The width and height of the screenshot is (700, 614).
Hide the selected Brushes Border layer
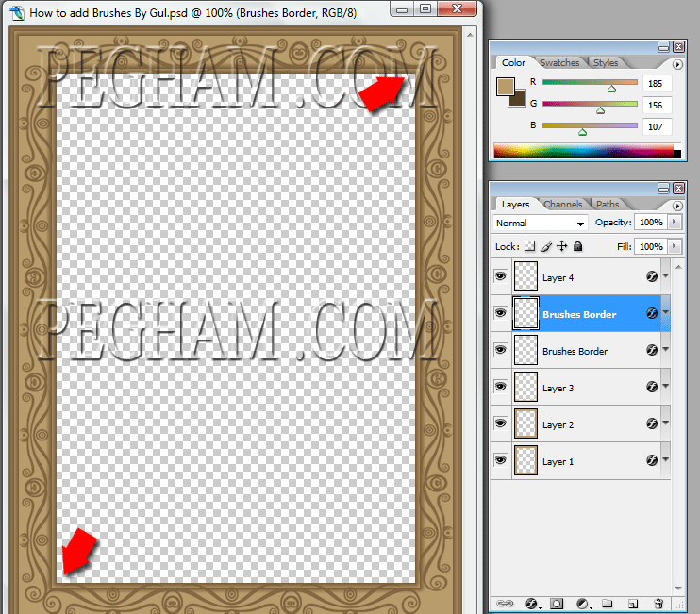[500, 313]
